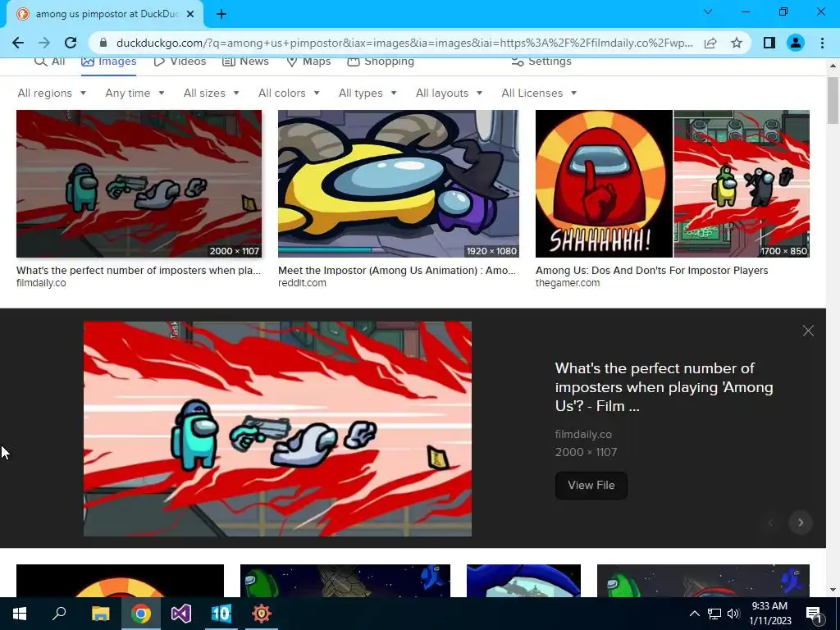This screenshot has width=840, height=630.
Task: Click the volume speaker icon
Action: 733,614
